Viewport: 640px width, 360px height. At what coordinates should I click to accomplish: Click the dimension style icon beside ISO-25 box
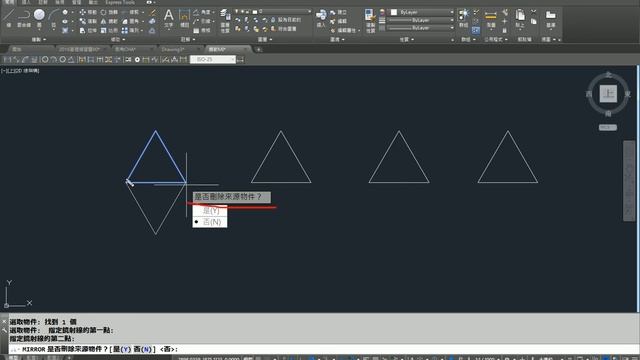[240, 60]
